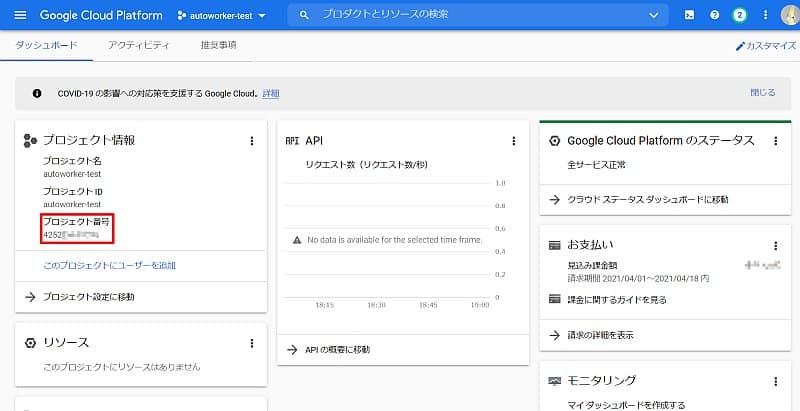The image size is (800, 411).
Task: Click the No data is available message
Action: pos(394,239)
